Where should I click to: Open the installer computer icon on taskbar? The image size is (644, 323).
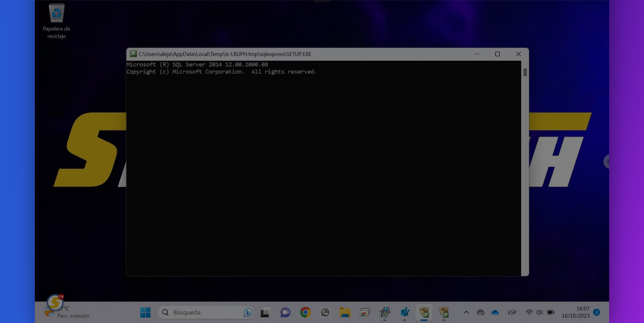pyautogui.click(x=384, y=312)
